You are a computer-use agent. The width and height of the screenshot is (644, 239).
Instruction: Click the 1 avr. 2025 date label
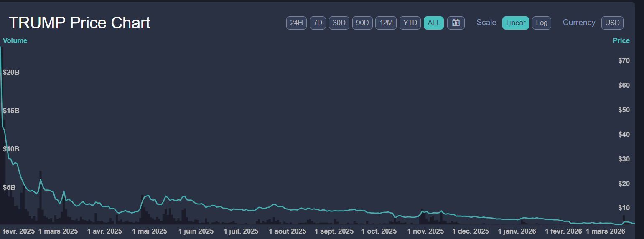(x=104, y=231)
